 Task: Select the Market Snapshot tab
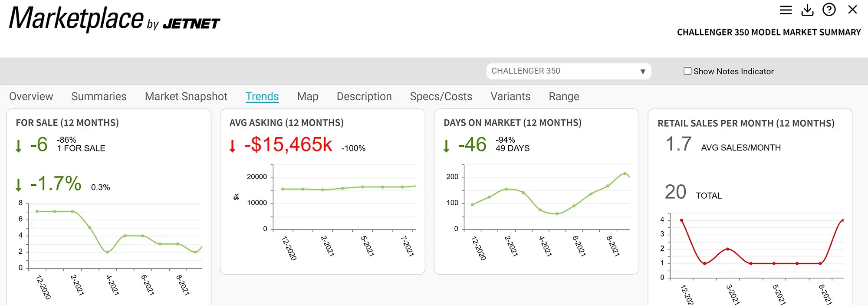(x=186, y=96)
